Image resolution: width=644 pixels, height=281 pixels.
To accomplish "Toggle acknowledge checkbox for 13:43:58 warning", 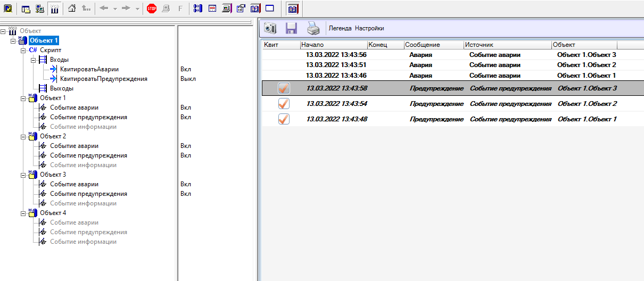I will pyautogui.click(x=284, y=88).
